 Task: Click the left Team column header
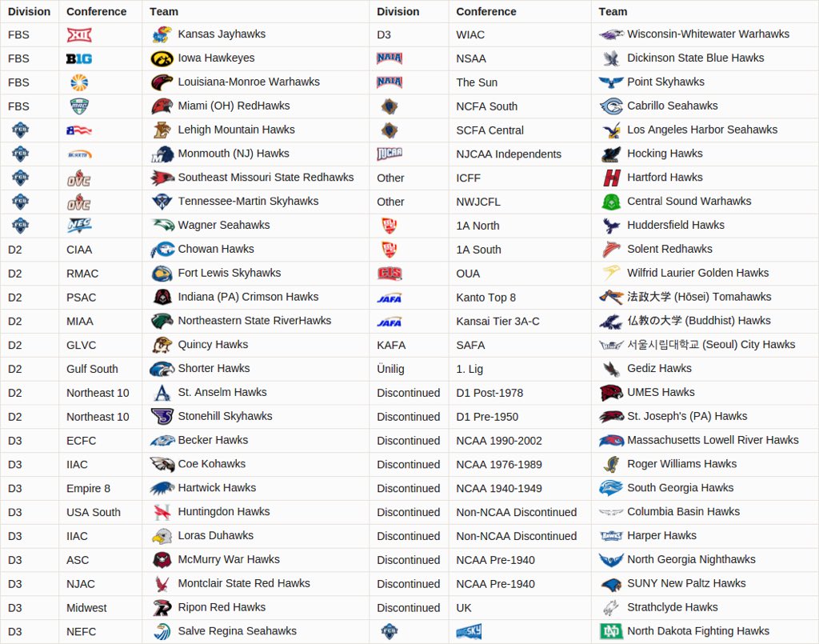163,11
